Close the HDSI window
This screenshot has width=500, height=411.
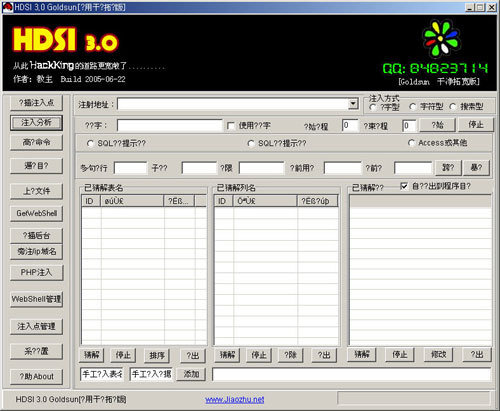pos(491,7)
